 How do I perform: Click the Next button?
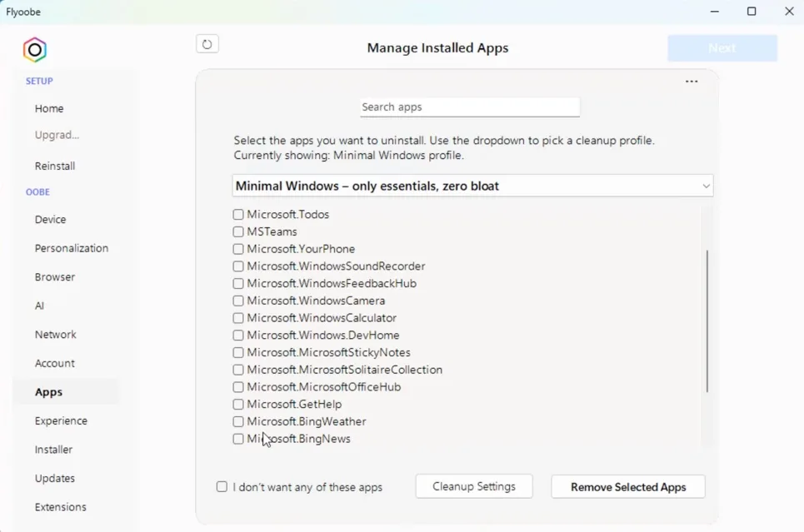tap(722, 47)
